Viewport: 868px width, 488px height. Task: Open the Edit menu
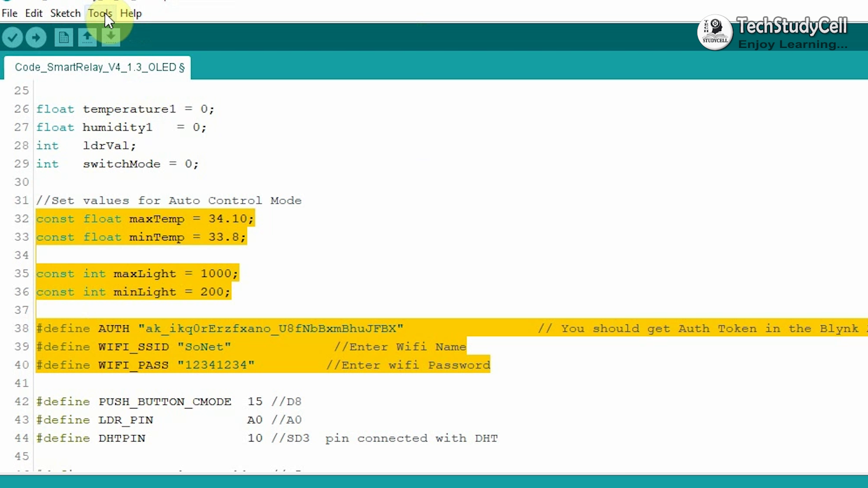coord(33,13)
